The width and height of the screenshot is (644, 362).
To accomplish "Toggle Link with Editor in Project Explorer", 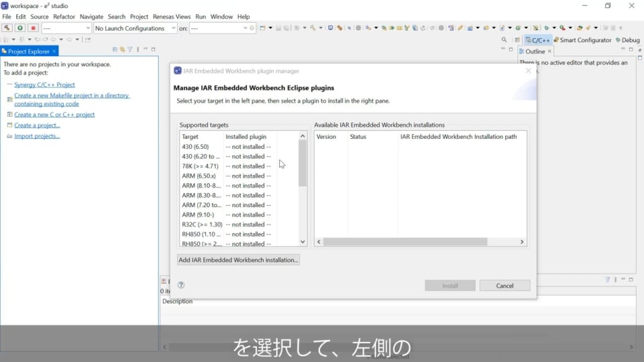I will point(122,49).
